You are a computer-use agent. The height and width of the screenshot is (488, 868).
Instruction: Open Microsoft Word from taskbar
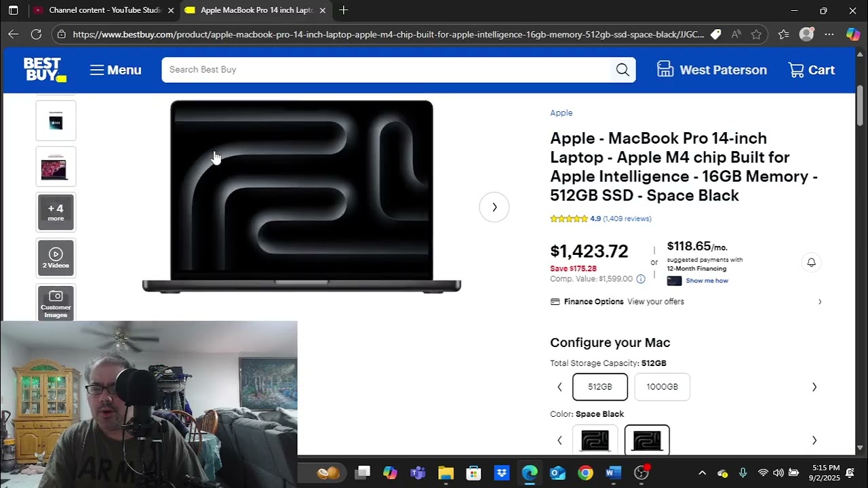click(x=613, y=472)
